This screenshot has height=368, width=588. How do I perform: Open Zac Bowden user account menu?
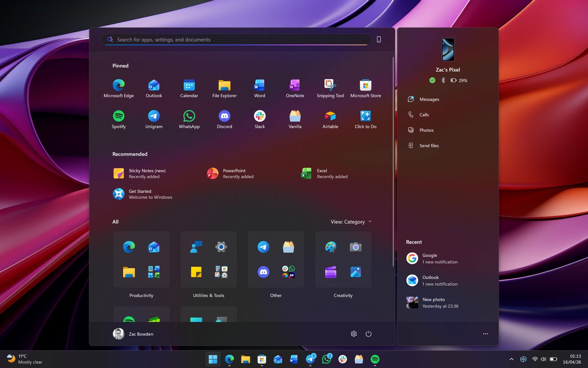pyautogui.click(x=133, y=334)
